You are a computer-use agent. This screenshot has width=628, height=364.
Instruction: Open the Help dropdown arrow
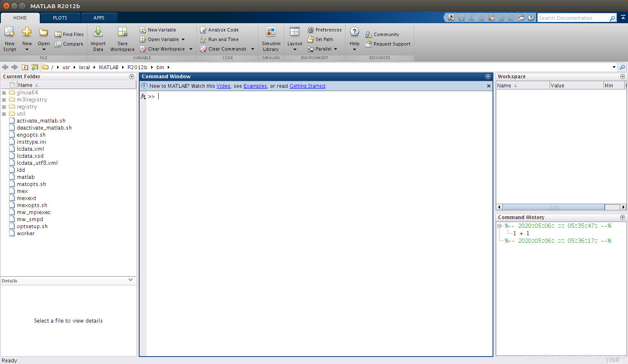click(x=355, y=50)
